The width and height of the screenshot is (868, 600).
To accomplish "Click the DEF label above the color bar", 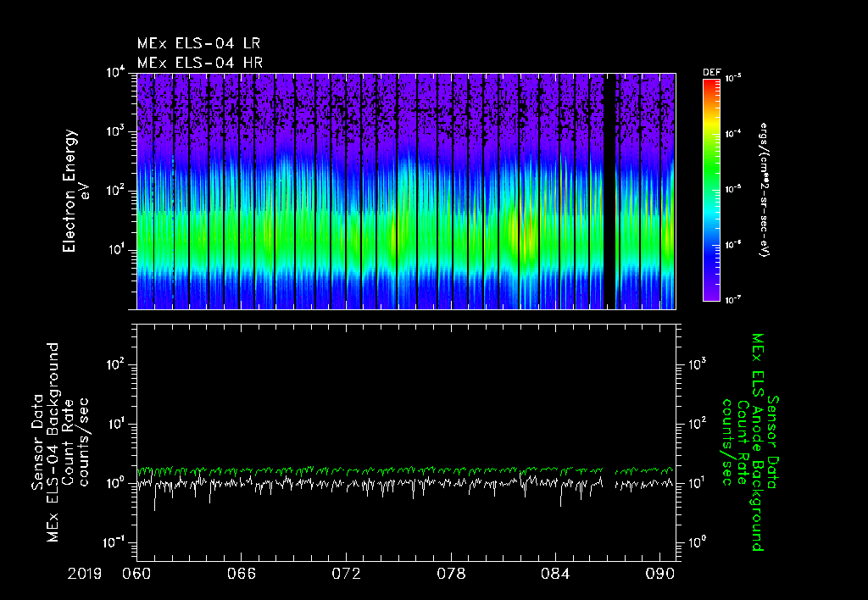I will [x=710, y=74].
